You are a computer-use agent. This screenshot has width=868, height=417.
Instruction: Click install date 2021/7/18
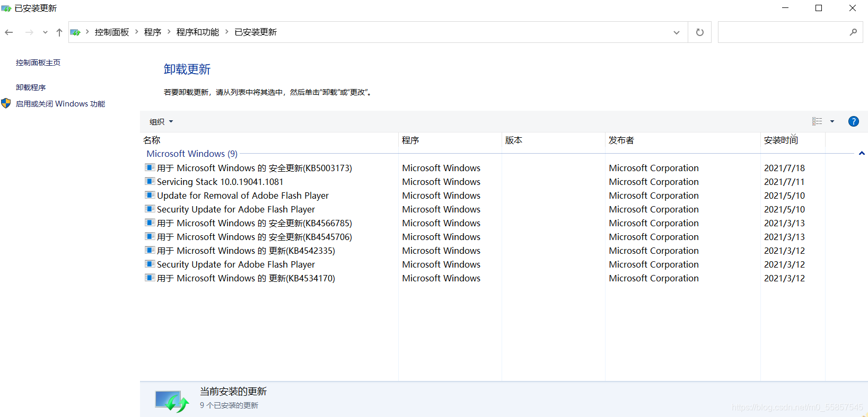tap(784, 168)
